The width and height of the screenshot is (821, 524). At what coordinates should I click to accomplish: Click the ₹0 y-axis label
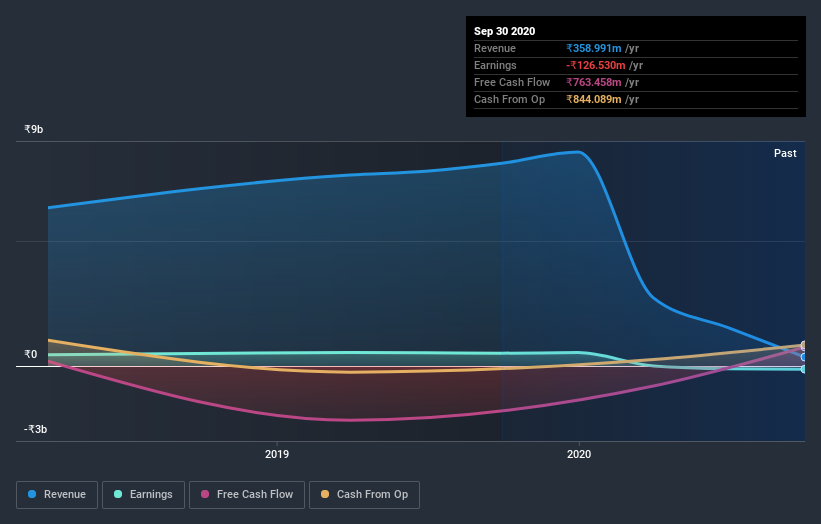click(31, 354)
